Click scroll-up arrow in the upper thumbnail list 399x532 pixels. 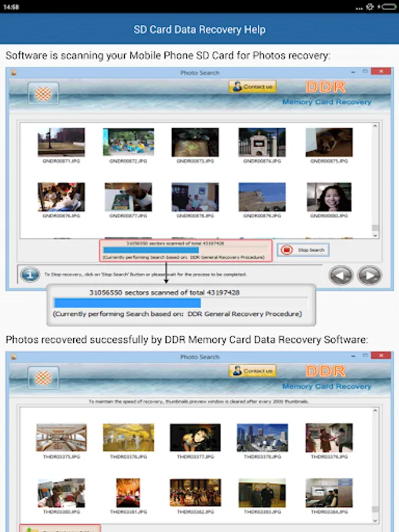pyautogui.click(x=375, y=126)
